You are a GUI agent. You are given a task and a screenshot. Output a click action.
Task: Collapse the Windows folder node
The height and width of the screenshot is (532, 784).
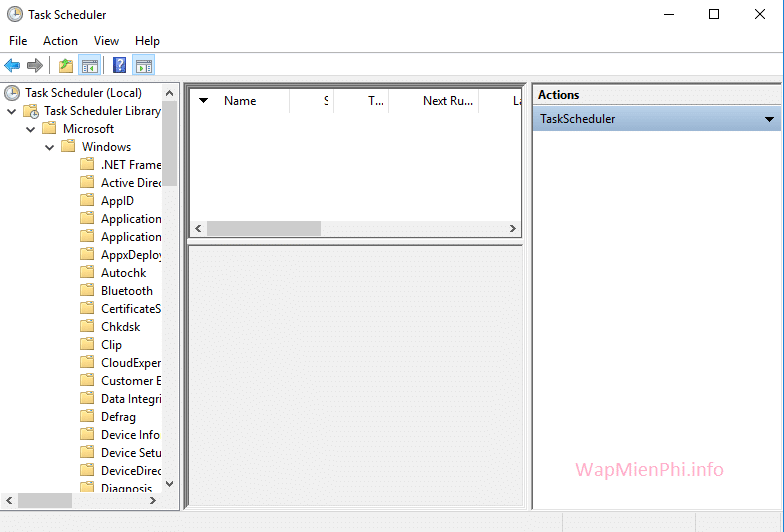50,148
